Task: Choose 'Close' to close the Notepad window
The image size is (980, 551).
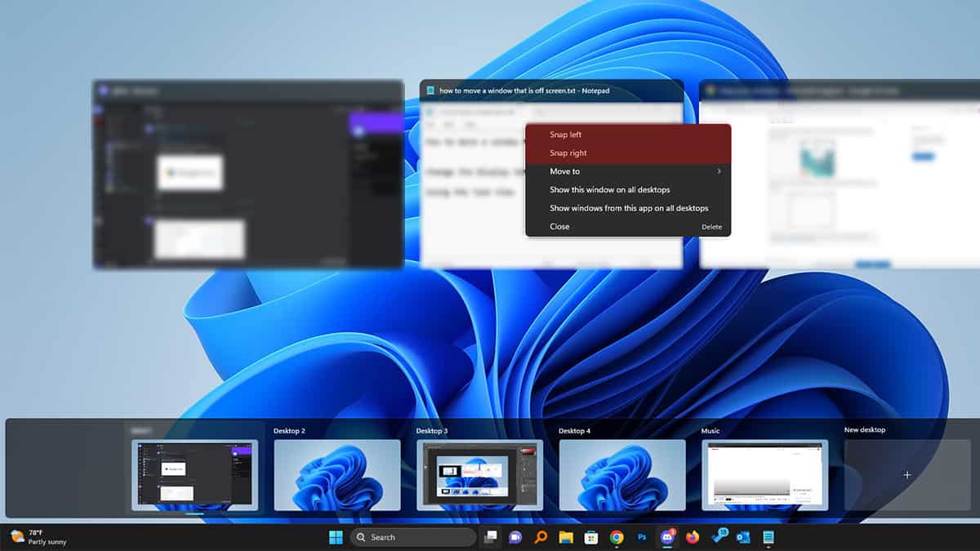Action: point(559,226)
